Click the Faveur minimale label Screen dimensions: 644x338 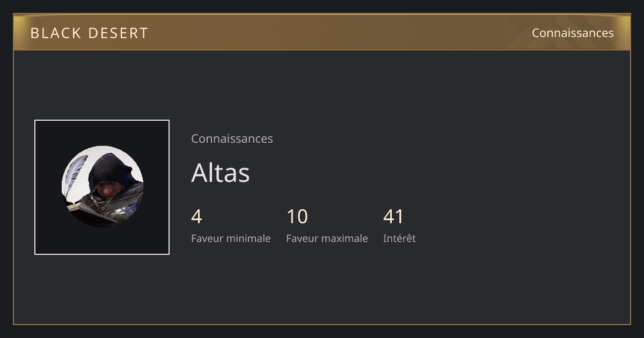pos(231,238)
